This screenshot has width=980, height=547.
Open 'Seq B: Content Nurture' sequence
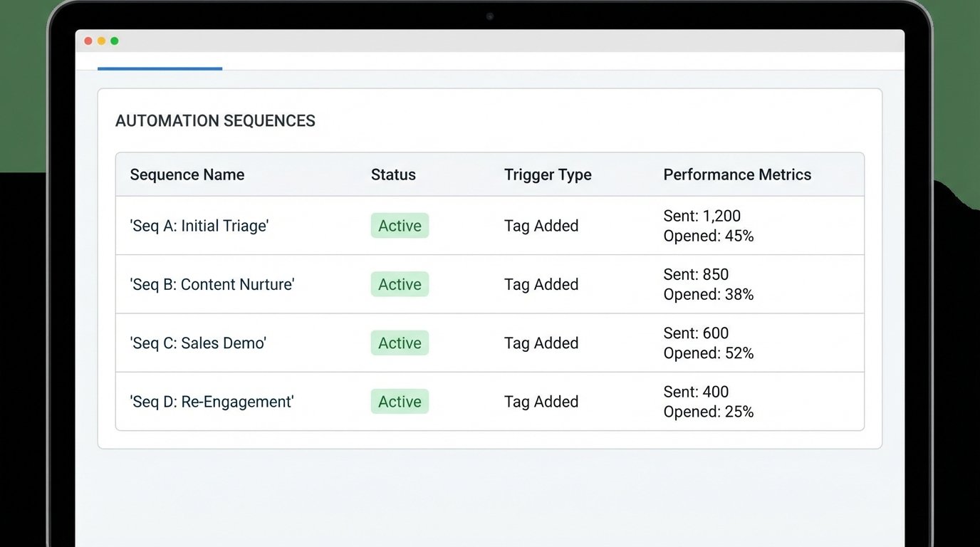click(x=212, y=284)
